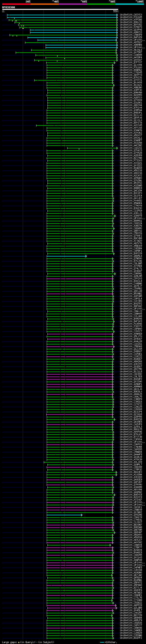Select the UniRef100_C1E2S1 label
Screen dimensions: 146x644
click(x=131, y=148)
